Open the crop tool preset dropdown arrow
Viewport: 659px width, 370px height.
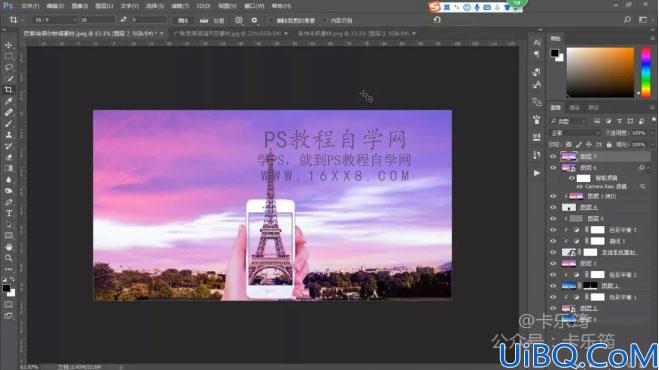(22, 20)
